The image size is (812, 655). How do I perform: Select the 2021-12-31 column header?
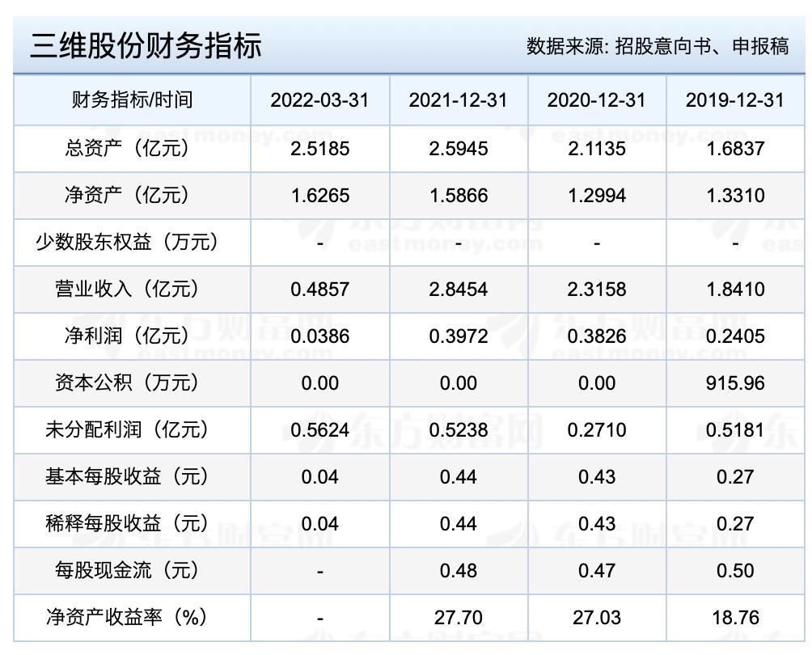(457, 100)
